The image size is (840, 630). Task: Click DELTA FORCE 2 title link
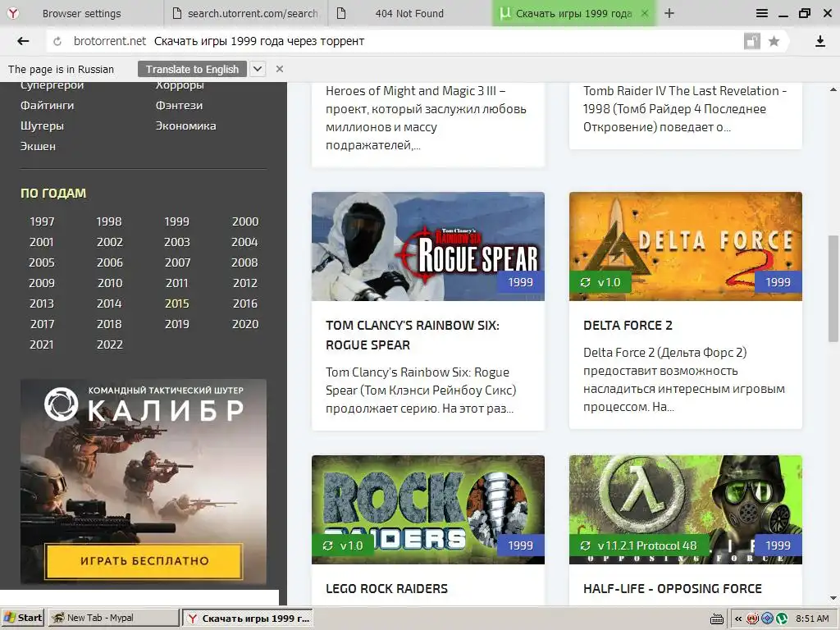628,325
